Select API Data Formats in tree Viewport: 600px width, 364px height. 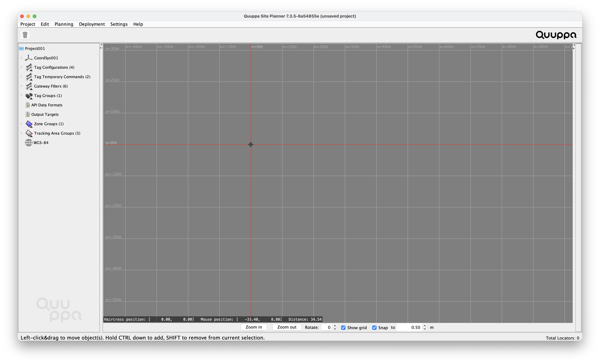pyautogui.click(x=47, y=105)
